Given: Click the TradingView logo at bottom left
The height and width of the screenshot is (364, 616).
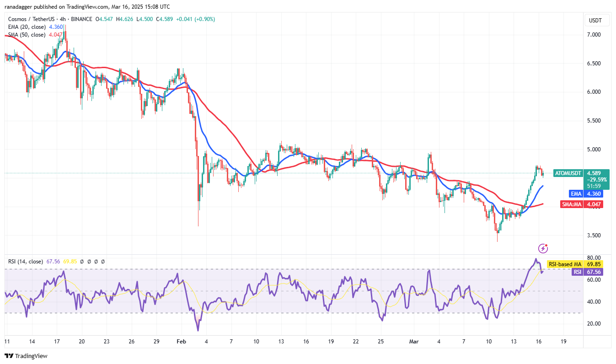Looking at the screenshot, I should point(27,356).
